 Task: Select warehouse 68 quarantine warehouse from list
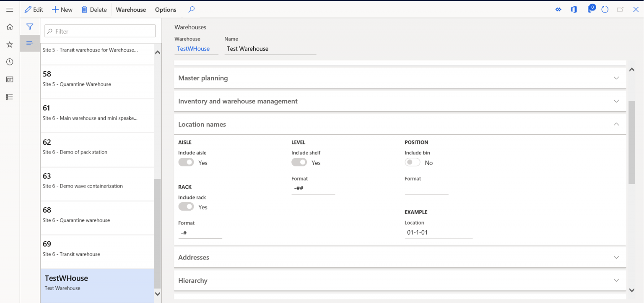[x=97, y=214]
